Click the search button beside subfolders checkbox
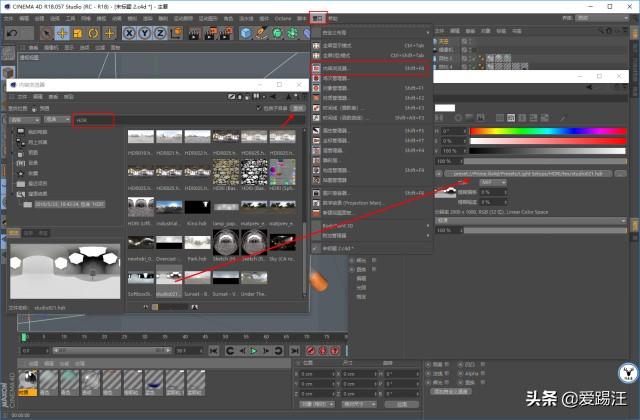Viewport: 640px width, 420px height. (298, 108)
